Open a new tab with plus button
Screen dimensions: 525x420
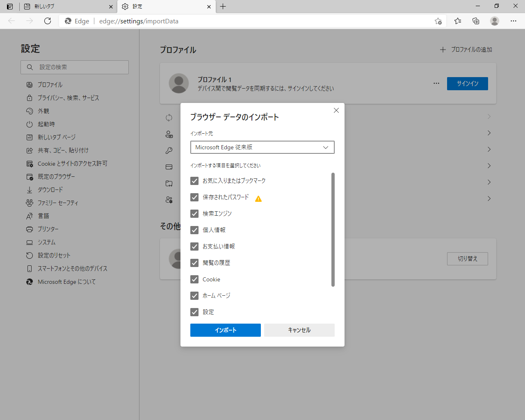click(x=223, y=7)
